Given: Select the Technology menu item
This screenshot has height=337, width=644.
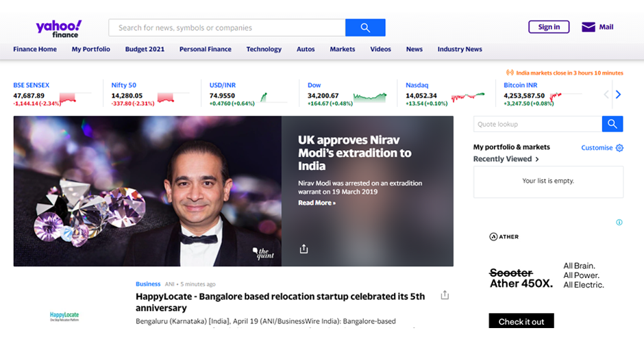Looking at the screenshot, I should [x=264, y=49].
